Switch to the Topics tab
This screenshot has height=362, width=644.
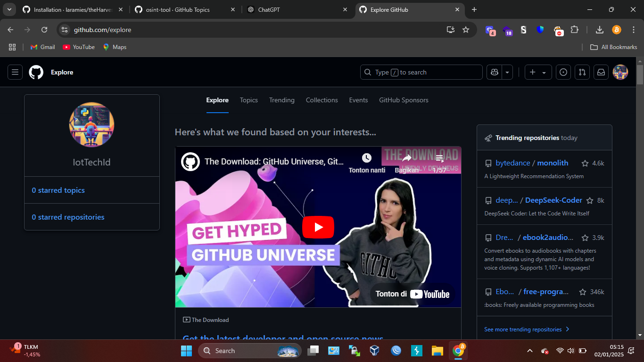pos(249,100)
